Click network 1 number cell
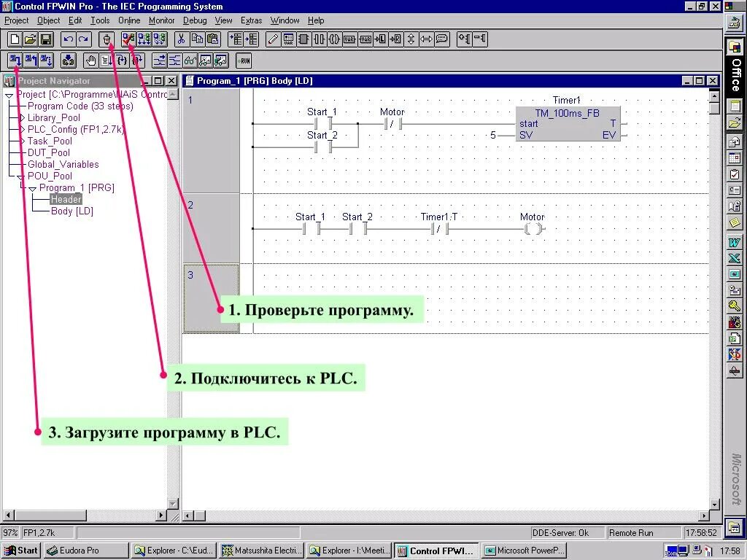 click(211, 141)
